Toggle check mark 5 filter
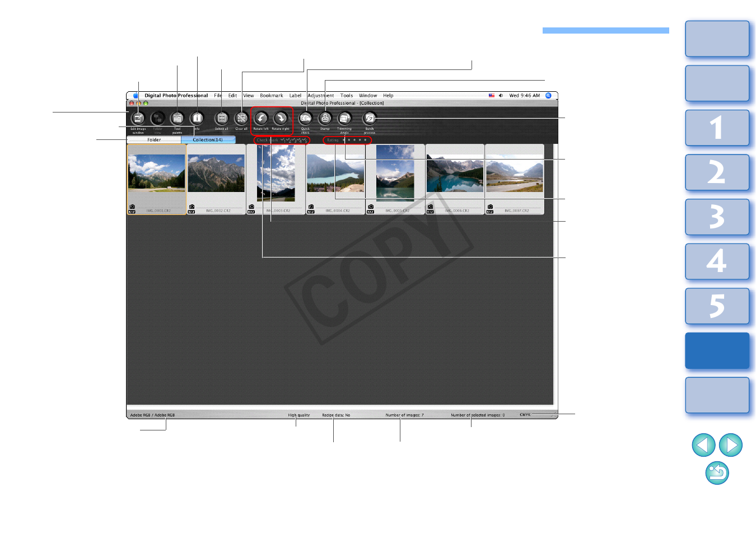This screenshot has height=534, width=756. click(305, 140)
